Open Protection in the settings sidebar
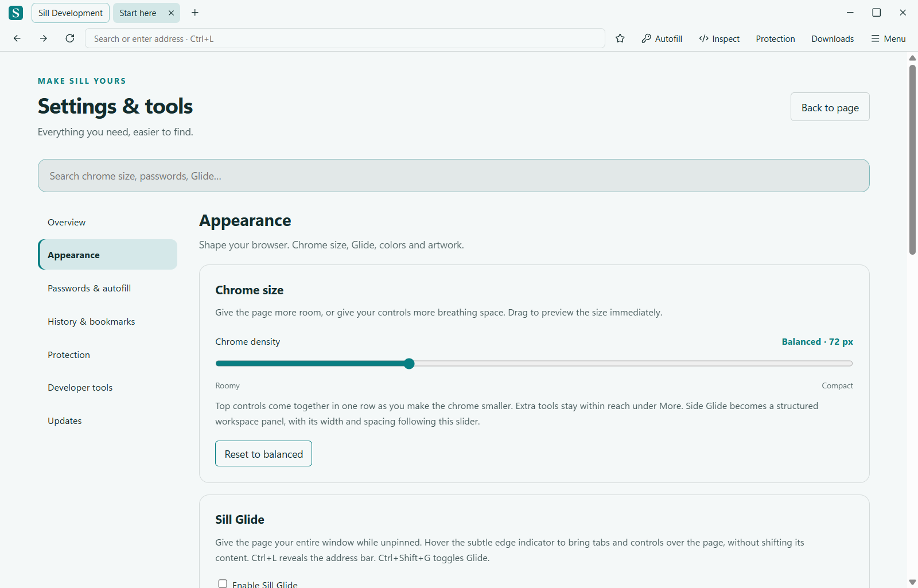This screenshot has height=588, width=918. pos(108,355)
